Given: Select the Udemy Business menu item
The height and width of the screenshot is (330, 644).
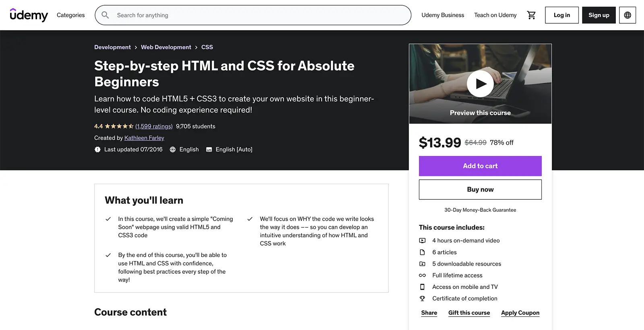Looking at the screenshot, I should 443,15.
